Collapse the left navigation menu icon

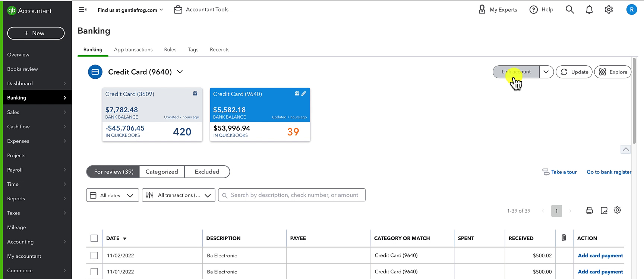pyautogui.click(x=83, y=10)
